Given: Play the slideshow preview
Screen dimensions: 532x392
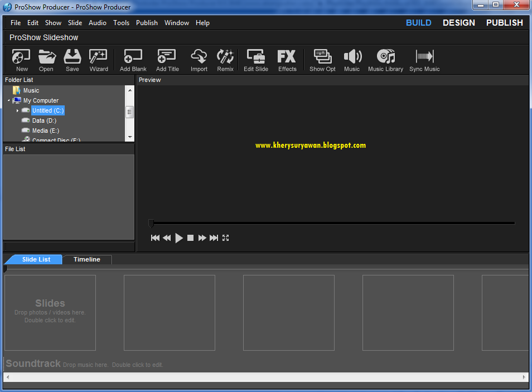Looking at the screenshot, I should tap(179, 238).
